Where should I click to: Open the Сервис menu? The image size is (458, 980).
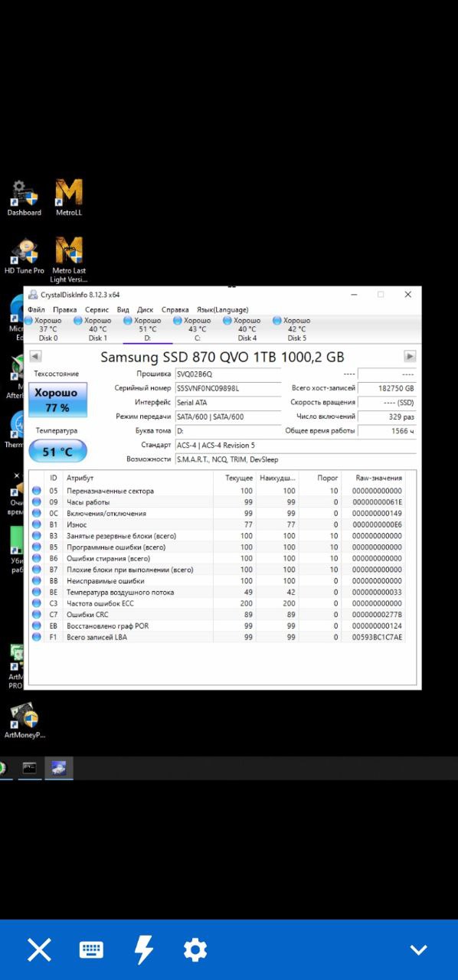pyautogui.click(x=97, y=310)
